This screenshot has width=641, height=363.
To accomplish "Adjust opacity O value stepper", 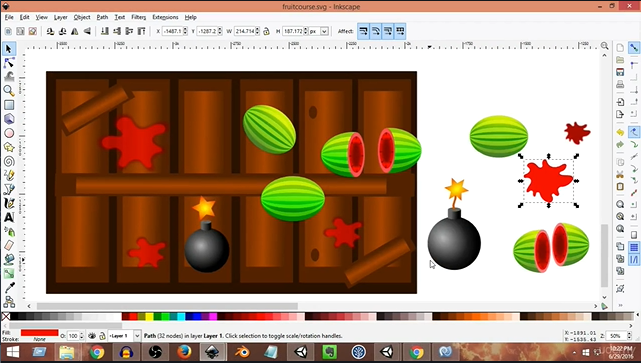I will click(x=82, y=336).
